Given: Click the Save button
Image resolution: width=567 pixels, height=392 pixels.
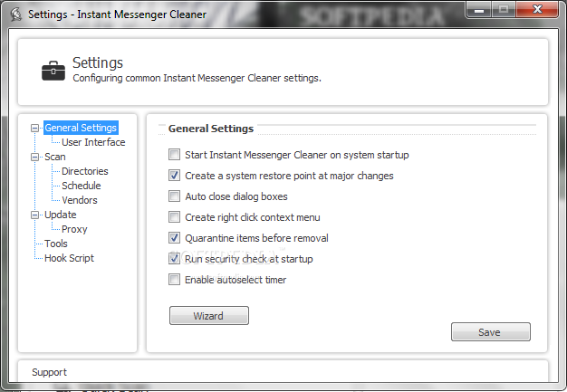Looking at the screenshot, I should pyautogui.click(x=491, y=332).
